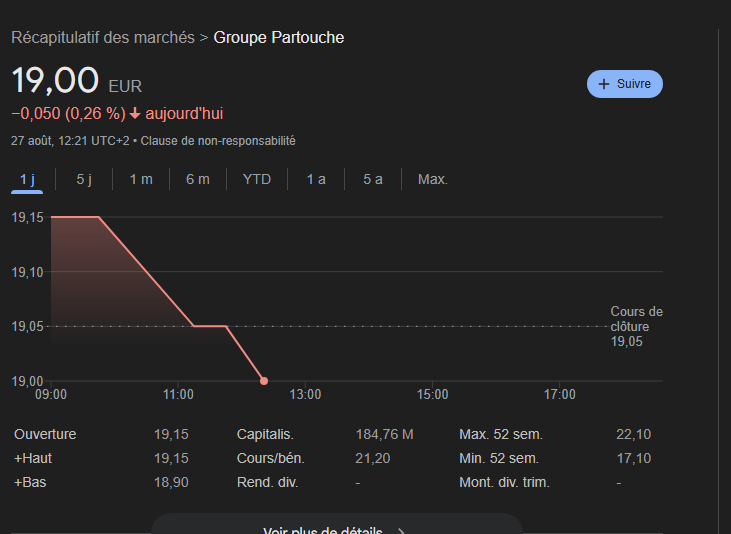This screenshot has width=731, height=534.
Task: Click the Mont. div. trim. label
Action: click(504, 482)
